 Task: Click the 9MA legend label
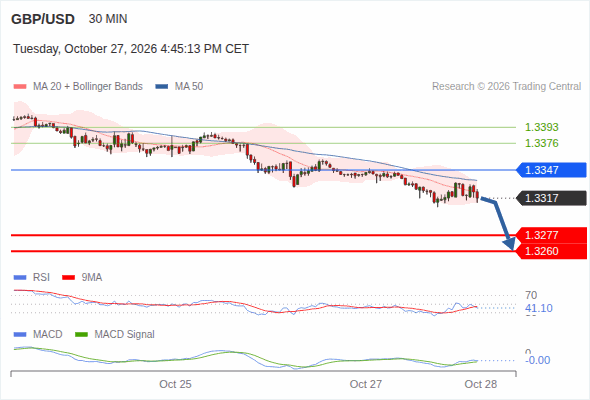click(92, 278)
